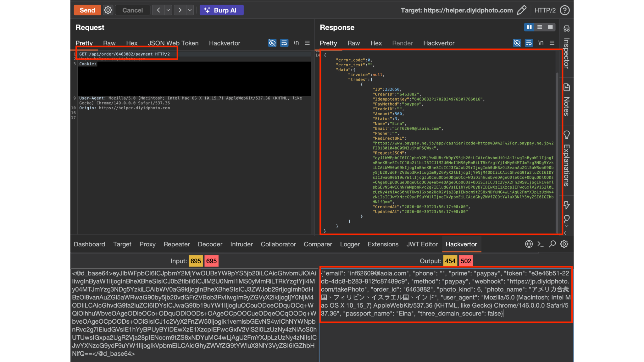The width and height of the screenshot is (644, 362).
Task: Open the Dashboard tool tab
Action: click(x=89, y=244)
